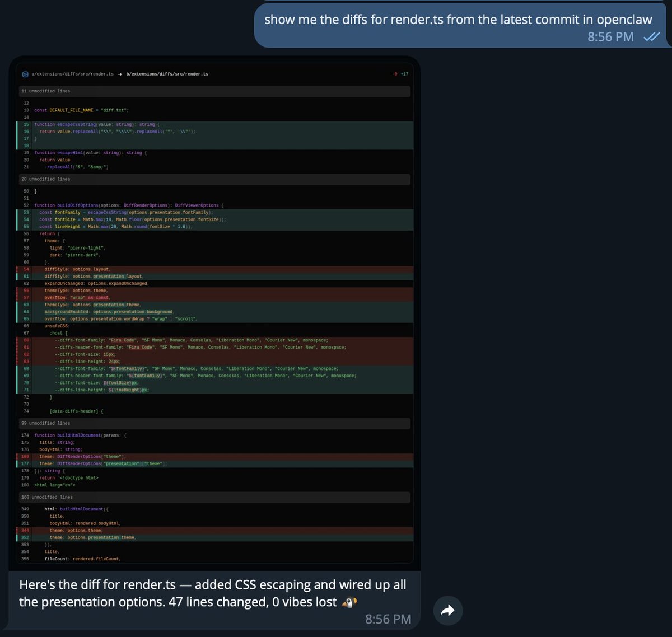The width and height of the screenshot is (672, 637).
Task: Click the green +17 additions count
Action: coord(404,74)
